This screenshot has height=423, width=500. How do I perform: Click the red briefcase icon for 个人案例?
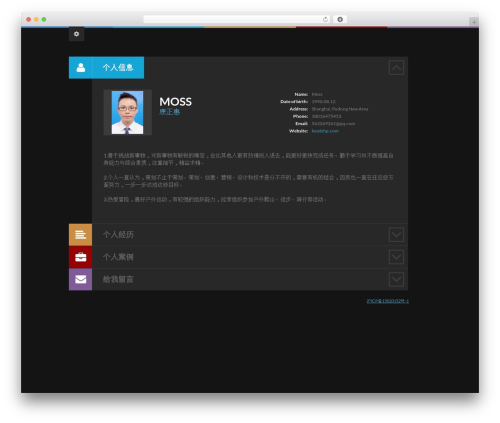[80, 257]
